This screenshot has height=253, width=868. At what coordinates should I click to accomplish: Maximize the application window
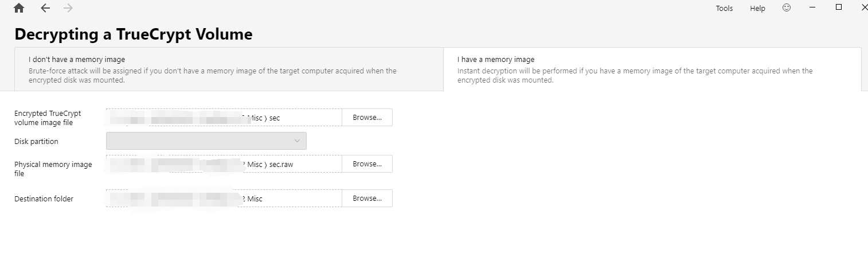(x=839, y=7)
